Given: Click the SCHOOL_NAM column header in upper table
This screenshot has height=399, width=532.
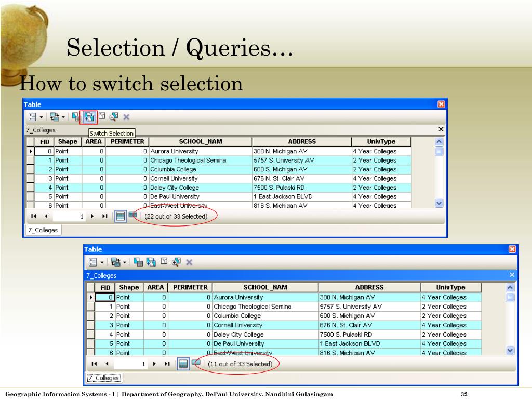Looking at the screenshot, I should coord(201,142).
